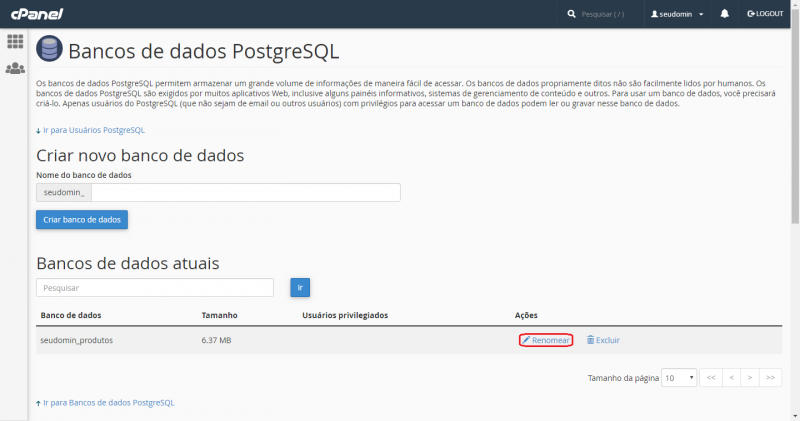Click the seudomin_ prefix label
Viewport: 800px width, 421px height.
click(x=64, y=192)
